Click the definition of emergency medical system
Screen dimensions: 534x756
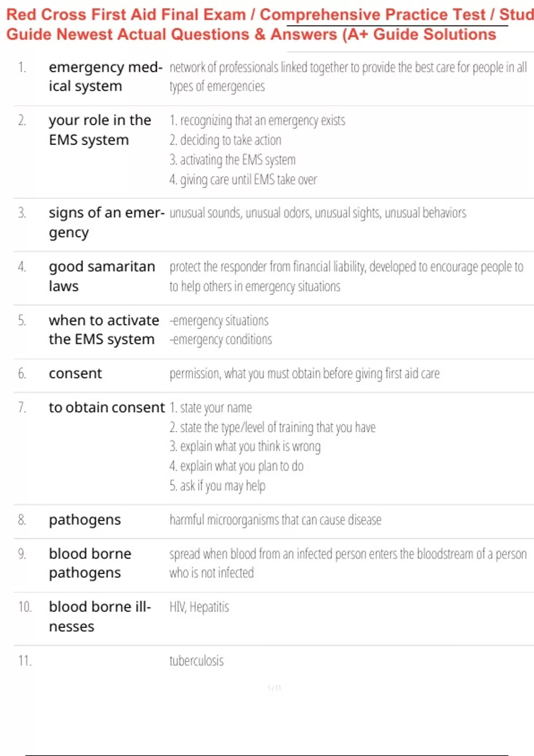[x=348, y=76]
